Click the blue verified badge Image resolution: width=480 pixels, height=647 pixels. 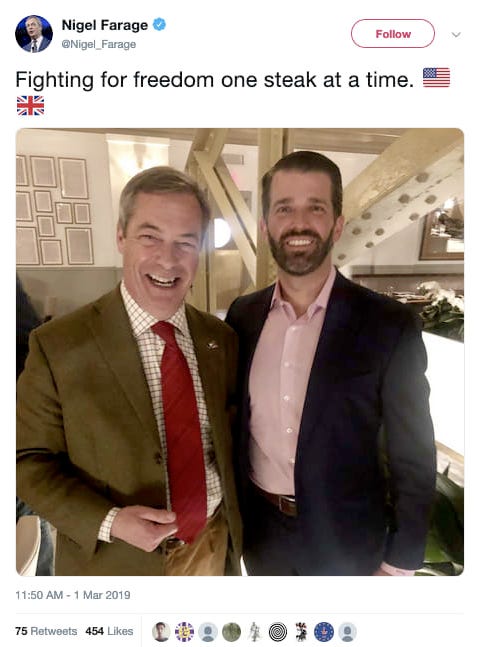tap(159, 24)
